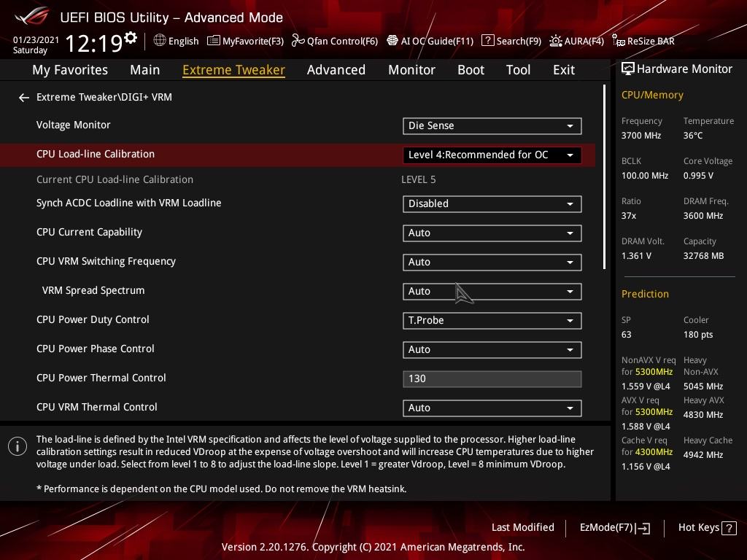Switch to My Favorites tab

[70, 70]
